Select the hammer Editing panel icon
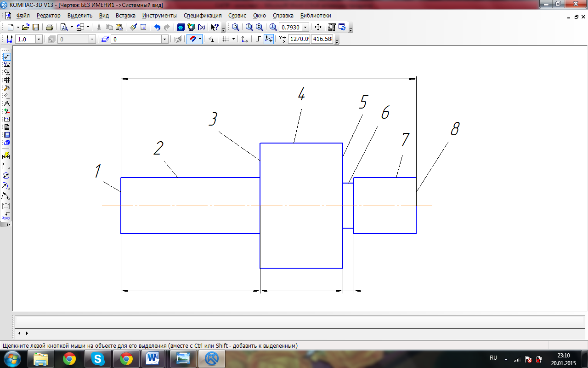Viewport: 588px width, 368px height. pyautogui.click(x=7, y=87)
